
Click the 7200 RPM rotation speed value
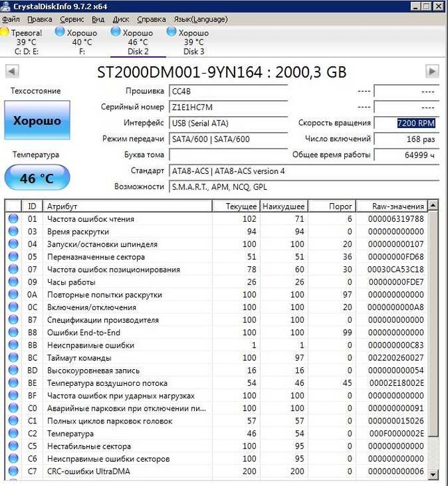click(416, 123)
